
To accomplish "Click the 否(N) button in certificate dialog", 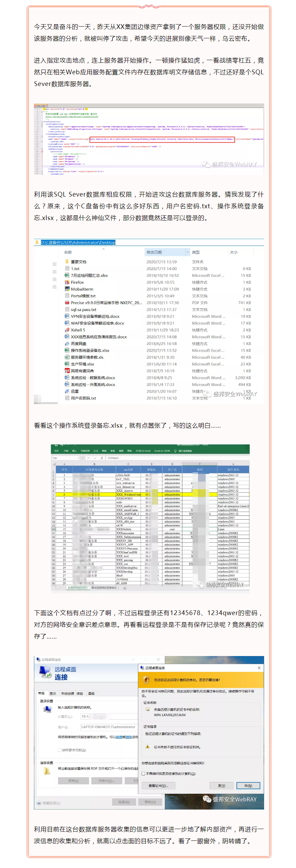I will tap(248, 785).
